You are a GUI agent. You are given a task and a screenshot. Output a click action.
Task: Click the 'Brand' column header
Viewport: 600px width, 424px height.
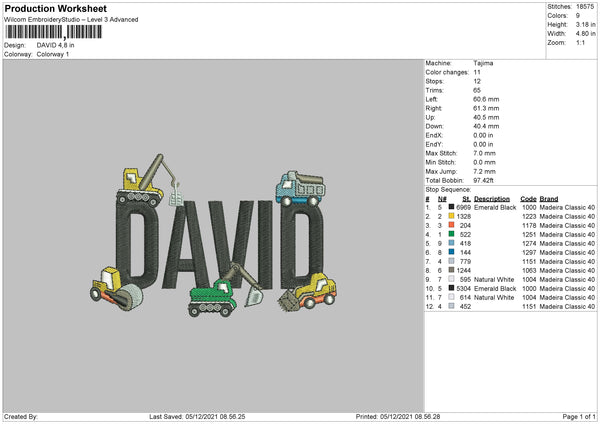[549, 199]
